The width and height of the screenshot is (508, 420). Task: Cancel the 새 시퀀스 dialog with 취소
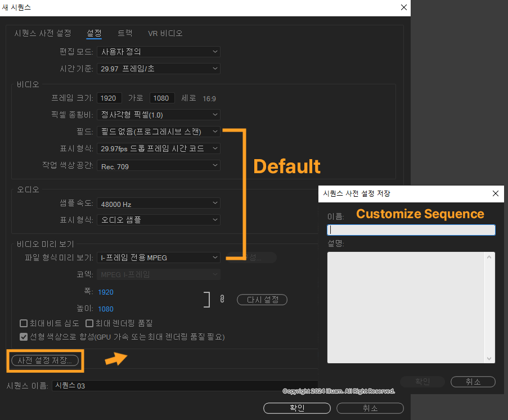[370, 408]
